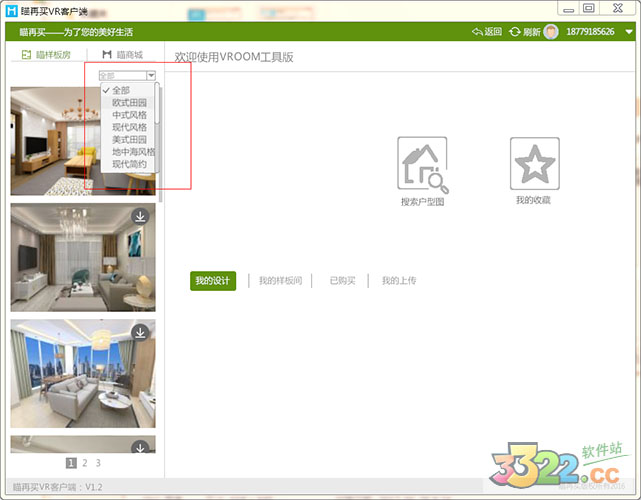Screen dimensions: 641x500
Task: Click the phone number 18779185626
Action: click(590, 31)
